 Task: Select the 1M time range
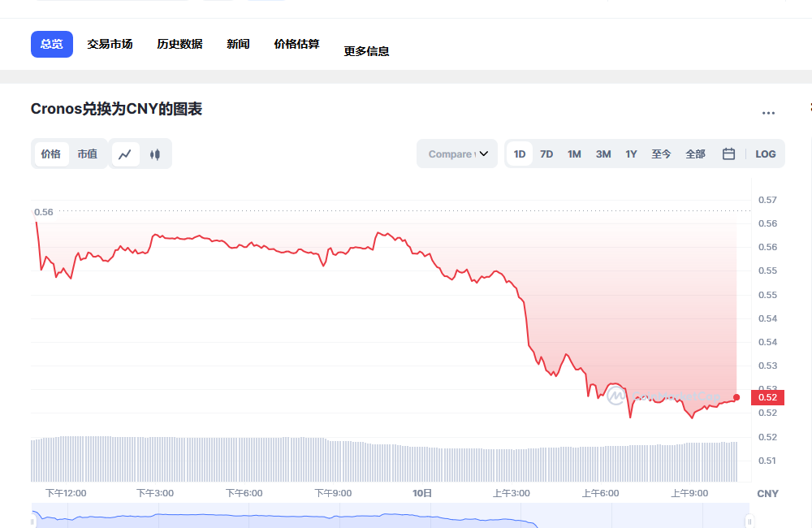coord(574,154)
